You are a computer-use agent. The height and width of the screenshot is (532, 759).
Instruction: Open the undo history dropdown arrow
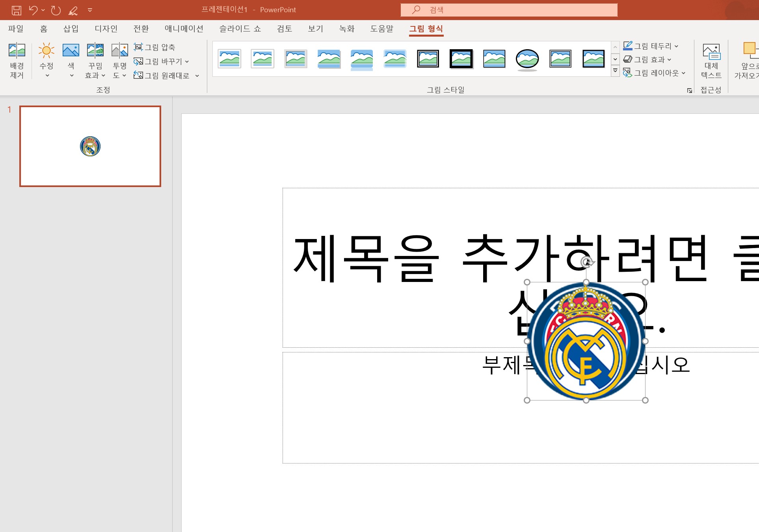pyautogui.click(x=43, y=10)
